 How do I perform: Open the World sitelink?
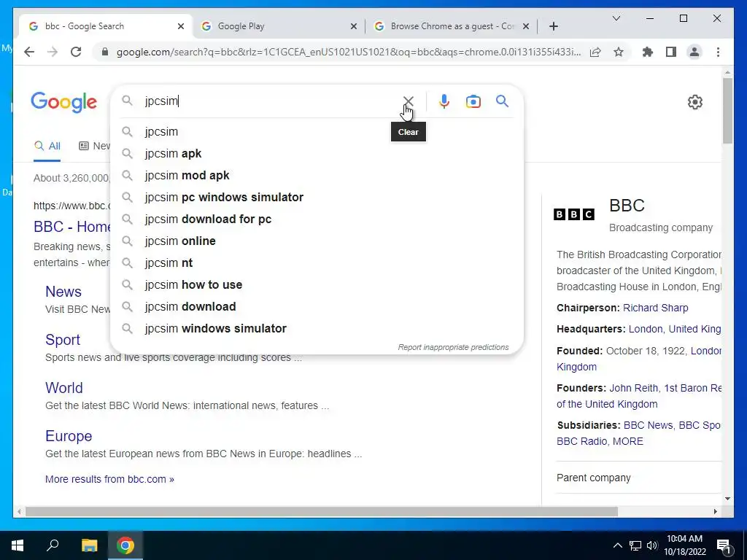[x=64, y=388]
